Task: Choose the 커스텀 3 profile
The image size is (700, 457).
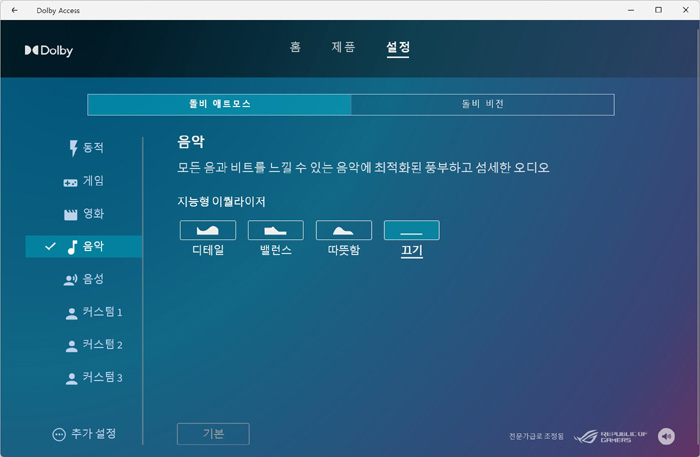Action: tap(84, 378)
